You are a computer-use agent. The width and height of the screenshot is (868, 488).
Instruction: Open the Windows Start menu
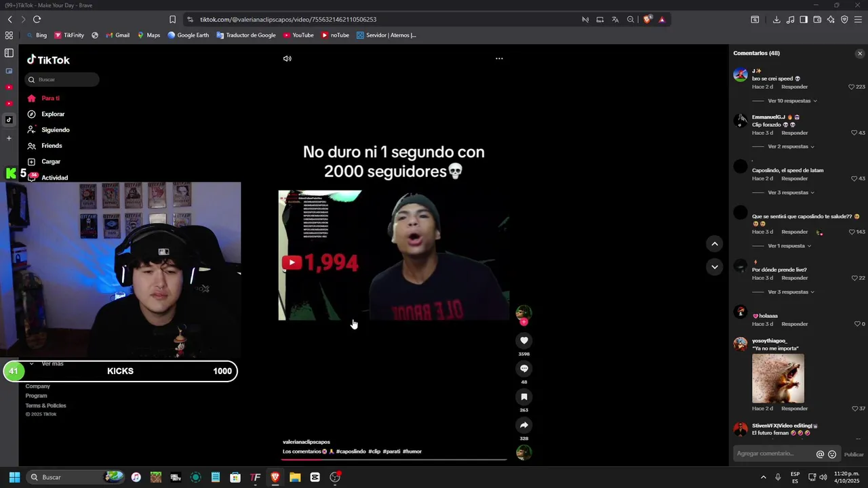point(14,477)
